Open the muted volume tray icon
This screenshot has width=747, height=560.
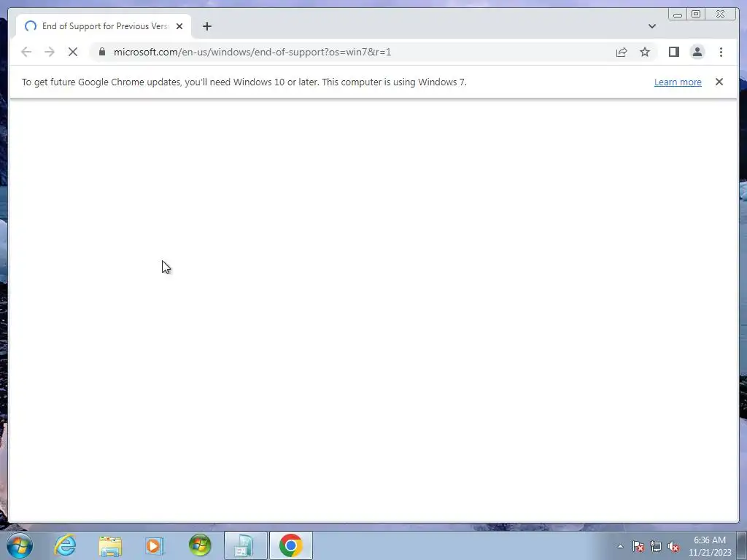673,546
